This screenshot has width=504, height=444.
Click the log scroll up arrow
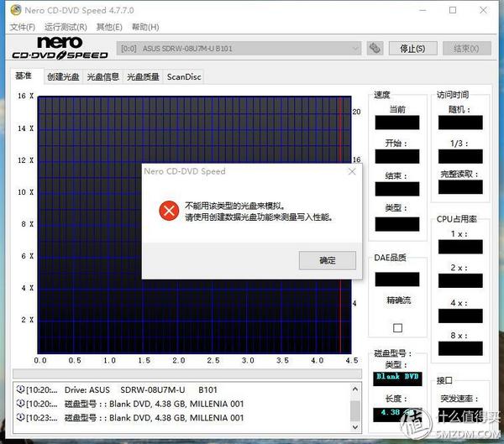pos(354,389)
